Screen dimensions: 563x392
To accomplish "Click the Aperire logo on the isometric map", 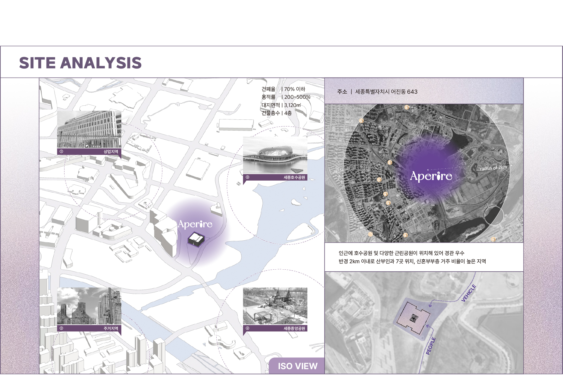I will click(195, 224).
